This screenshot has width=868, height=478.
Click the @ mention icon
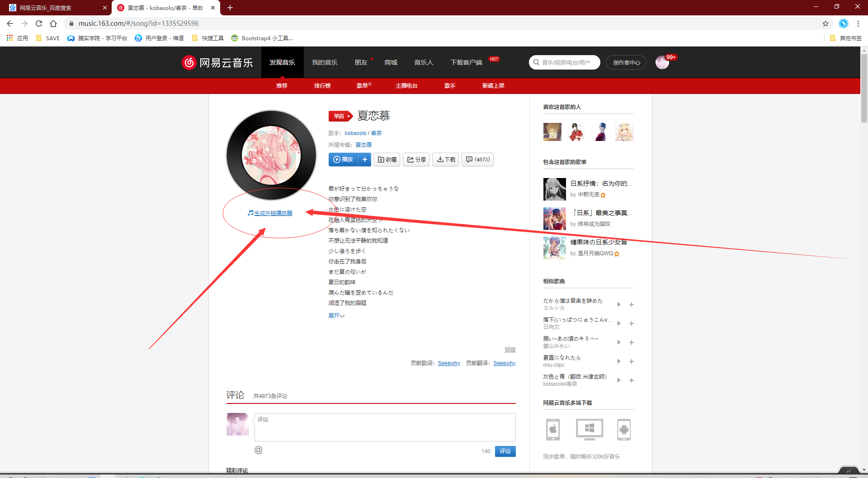pos(259,450)
